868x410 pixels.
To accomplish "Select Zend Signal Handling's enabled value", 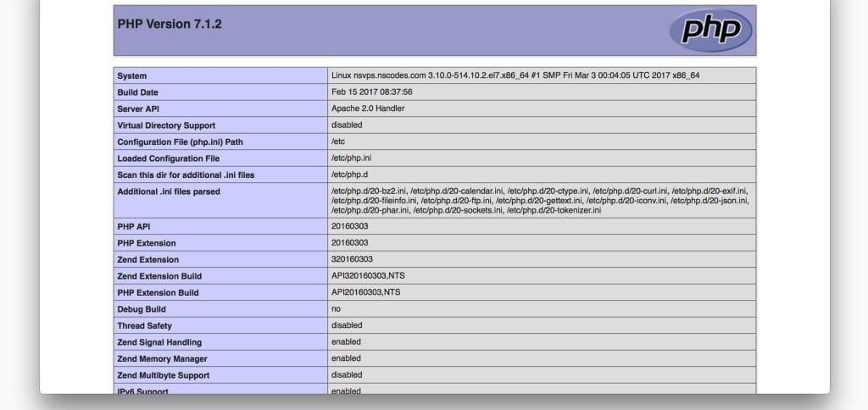I will pyautogui.click(x=346, y=342).
